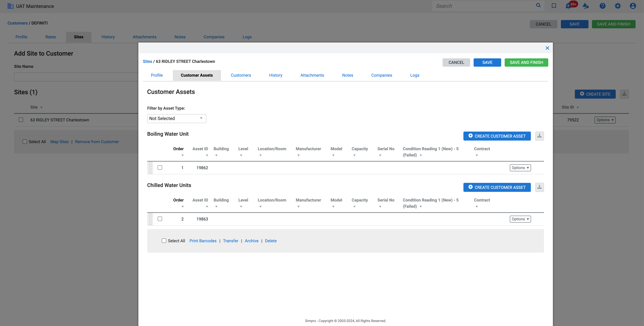Switch to the dialog's Customers tab
644x326 pixels.
(241, 75)
